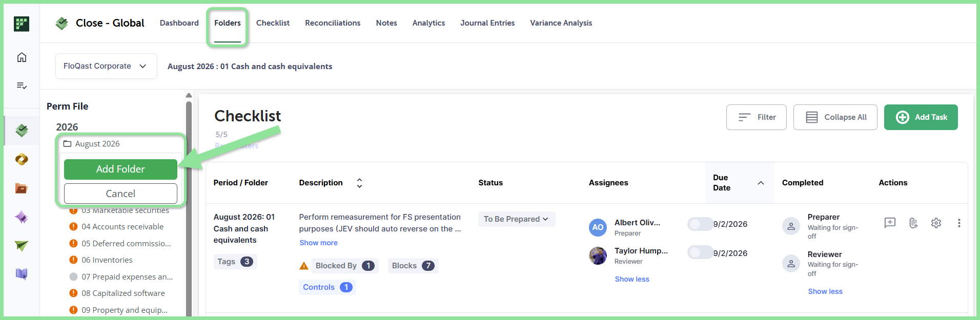Viewport: 980px width, 320px height.
Task: Open the orange folder module icon
Action: pyautogui.click(x=22, y=188)
